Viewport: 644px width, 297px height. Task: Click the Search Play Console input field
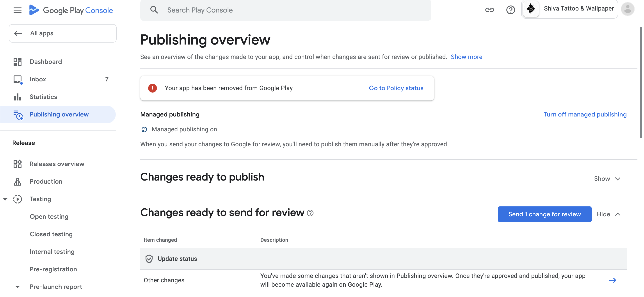pos(286,9)
